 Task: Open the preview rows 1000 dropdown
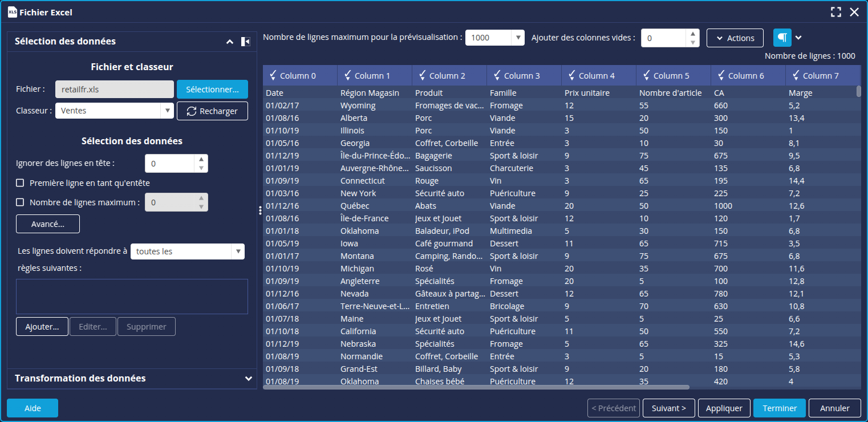(518, 38)
